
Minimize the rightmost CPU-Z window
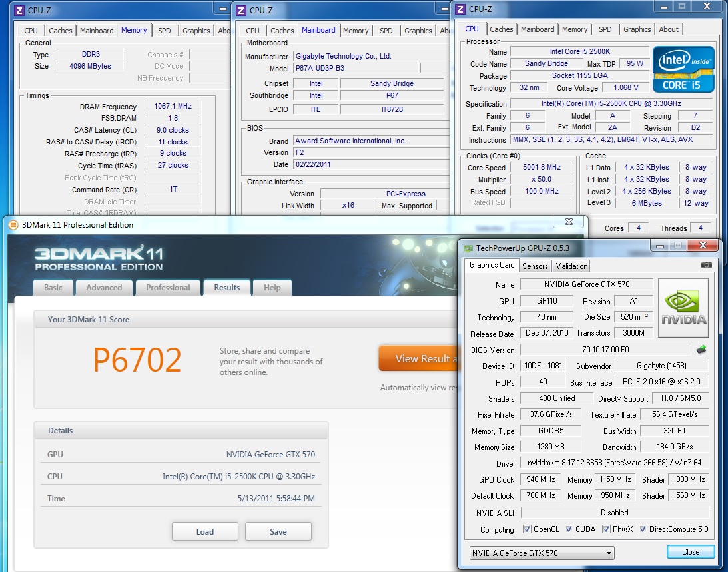click(x=664, y=7)
